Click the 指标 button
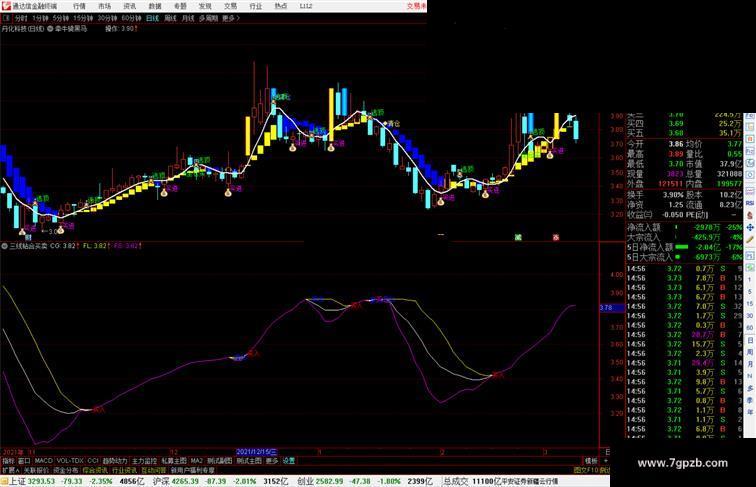 8,461
